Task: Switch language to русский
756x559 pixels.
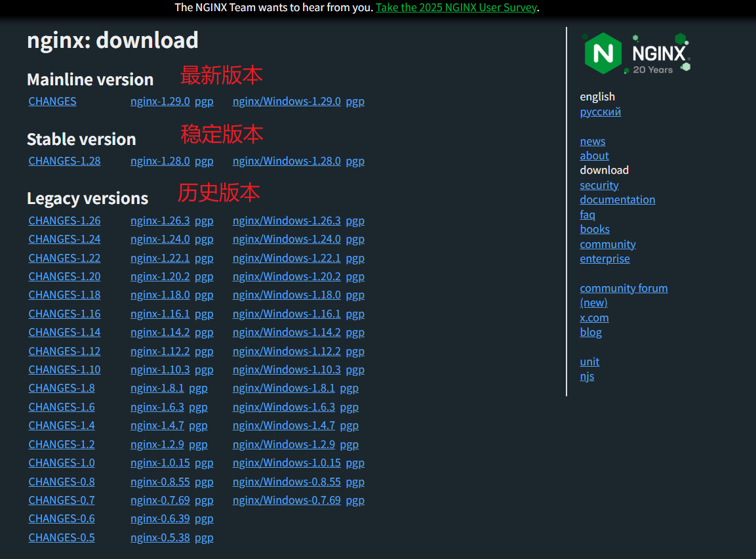Action: point(600,112)
